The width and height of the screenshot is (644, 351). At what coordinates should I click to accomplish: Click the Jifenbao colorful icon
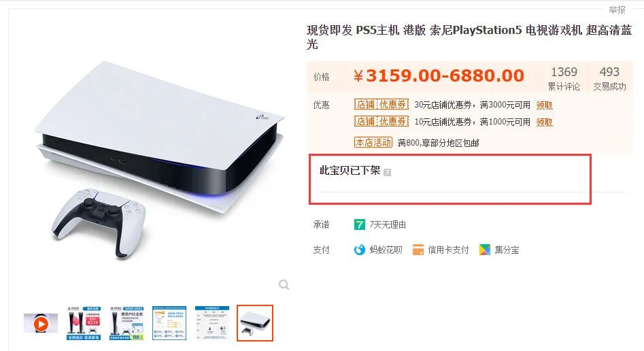pos(485,250)
